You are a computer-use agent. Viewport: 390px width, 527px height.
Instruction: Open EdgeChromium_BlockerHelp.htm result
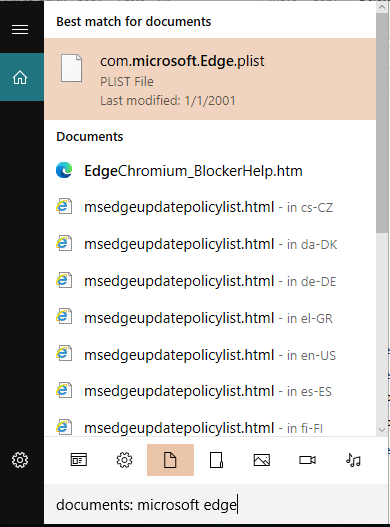click(x=210, y=171)
